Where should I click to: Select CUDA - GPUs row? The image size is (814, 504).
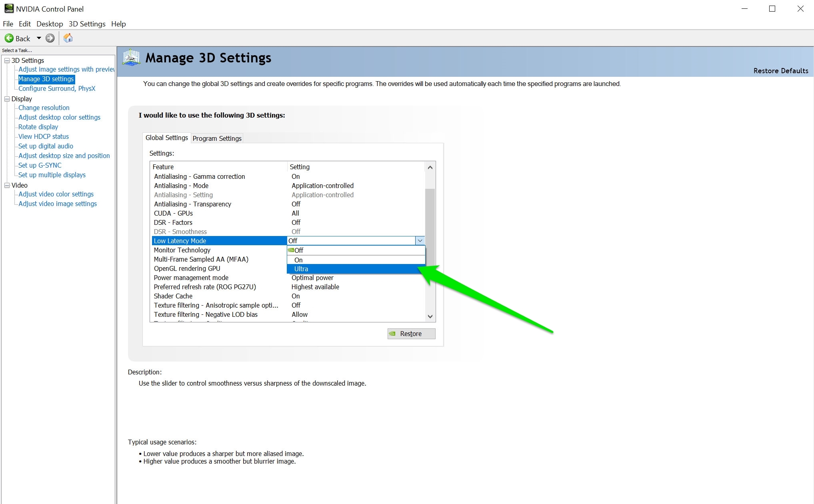pyautogui.click(x=288, y=213)
